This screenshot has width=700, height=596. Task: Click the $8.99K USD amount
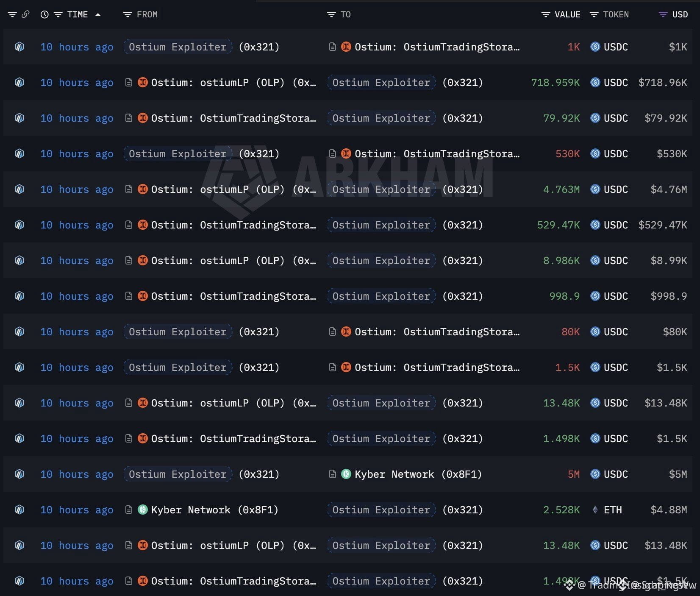pos(669,260)
